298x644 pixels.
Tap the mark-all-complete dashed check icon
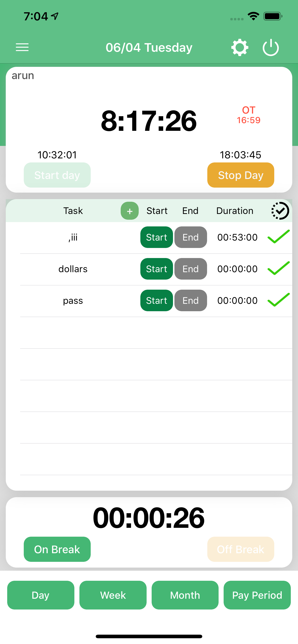pyautogui.click(x=280, y=211)
